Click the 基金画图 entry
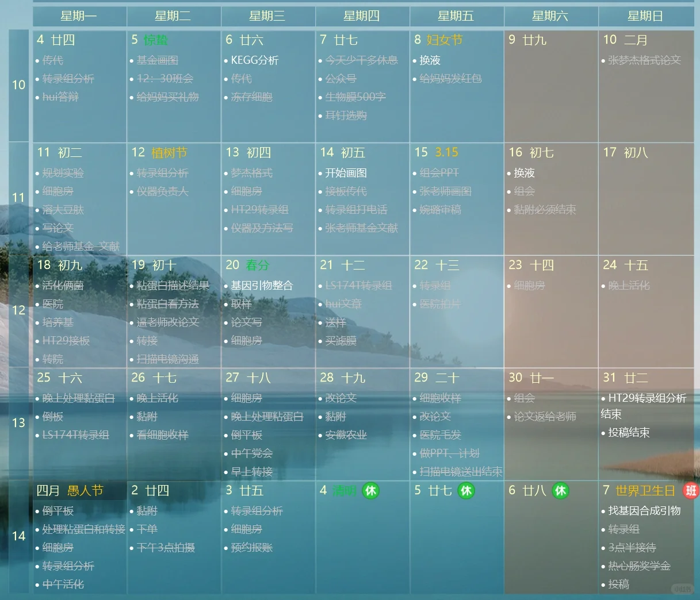Screen dimensions: 700x600 point(158,60)
